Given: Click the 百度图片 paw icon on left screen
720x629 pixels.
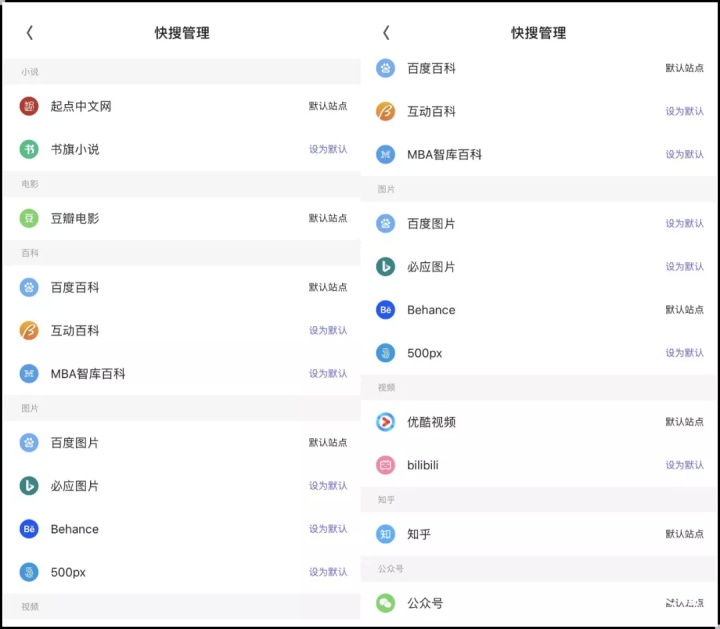Looking at the screenshot, I should (x=29, y=443).
